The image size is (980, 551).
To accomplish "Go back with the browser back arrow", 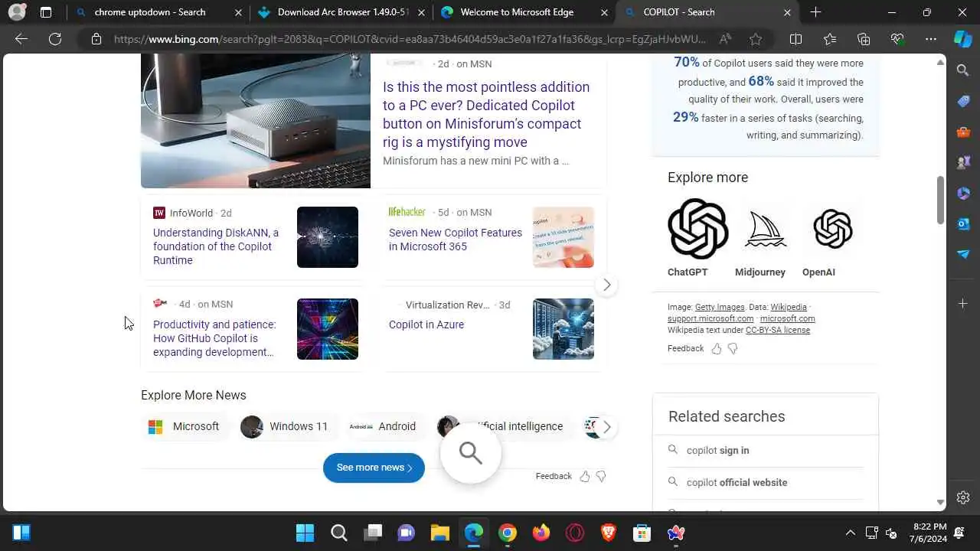I will [21, 39].
